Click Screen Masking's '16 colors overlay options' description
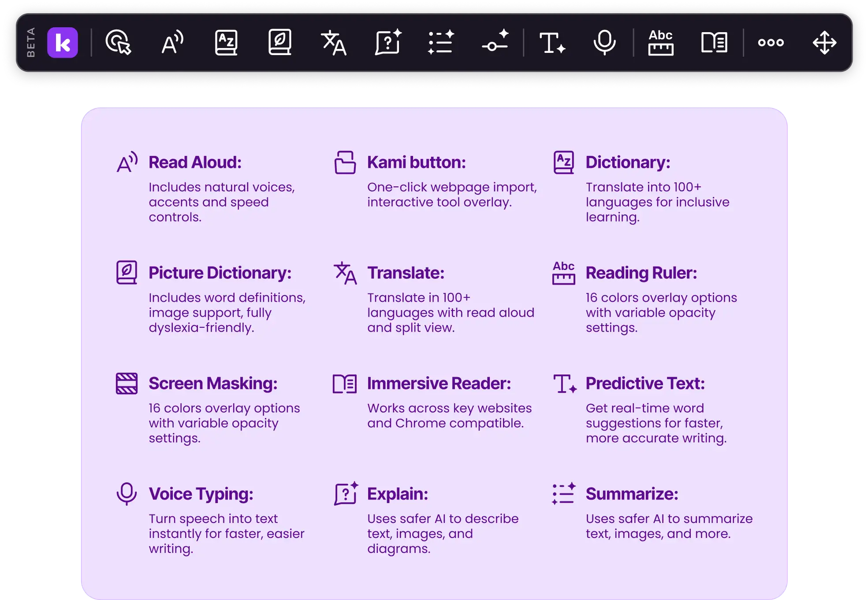Image resolution: width=868 pixels, height=600 pixels. [x=224, y=423]
